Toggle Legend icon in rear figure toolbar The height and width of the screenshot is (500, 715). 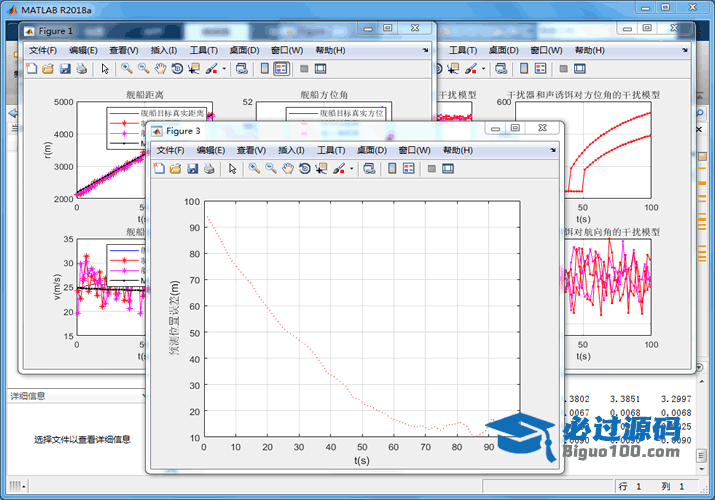[541, 69]
